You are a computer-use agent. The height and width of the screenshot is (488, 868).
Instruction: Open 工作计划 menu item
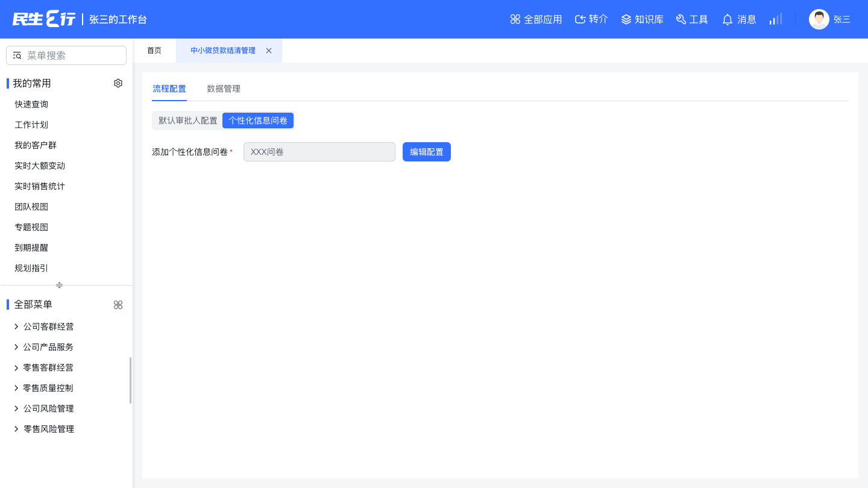[31, 125]
